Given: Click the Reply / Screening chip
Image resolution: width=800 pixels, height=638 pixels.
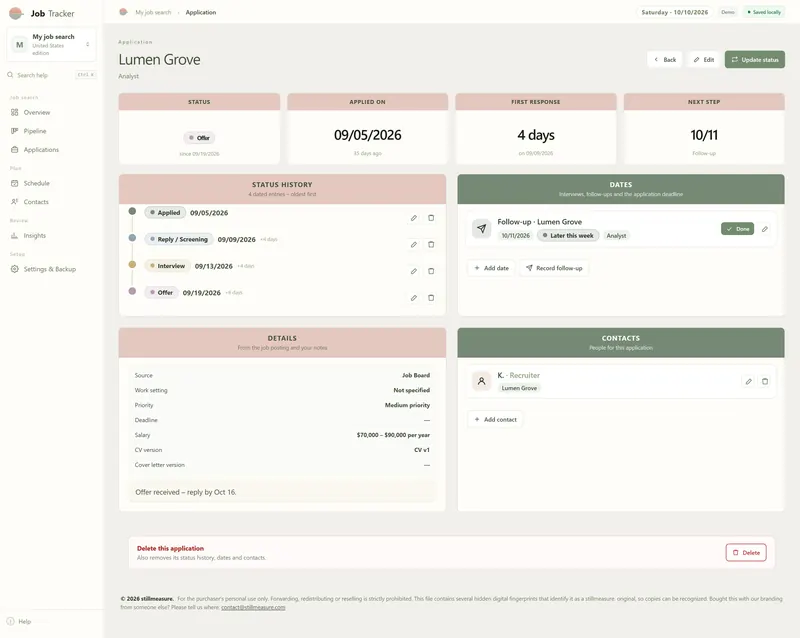Looking at the screenshot, I should [x=179, y=239].
